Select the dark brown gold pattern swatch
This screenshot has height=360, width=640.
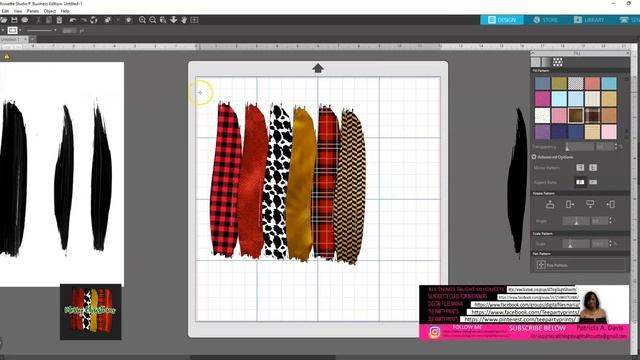(x=576, y=115)
